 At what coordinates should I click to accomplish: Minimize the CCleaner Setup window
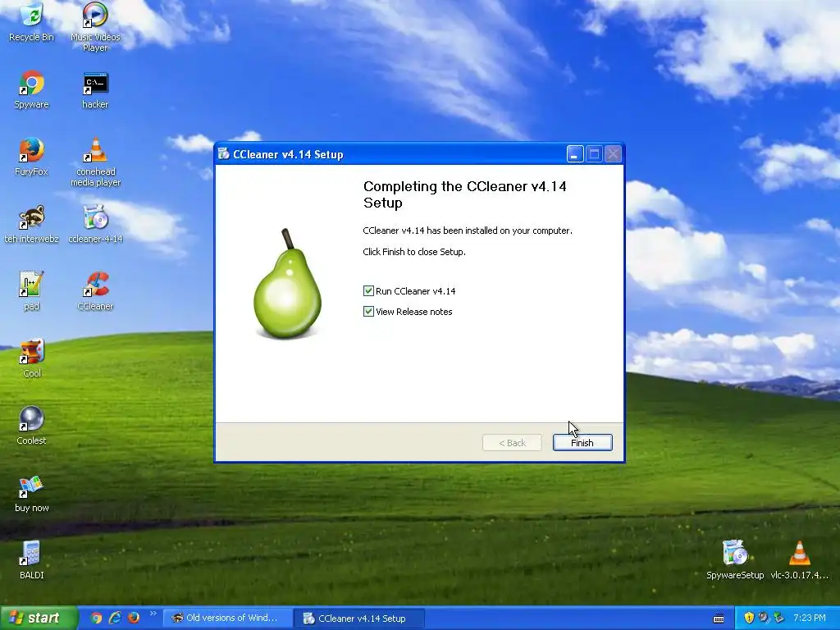click(575, 154)
